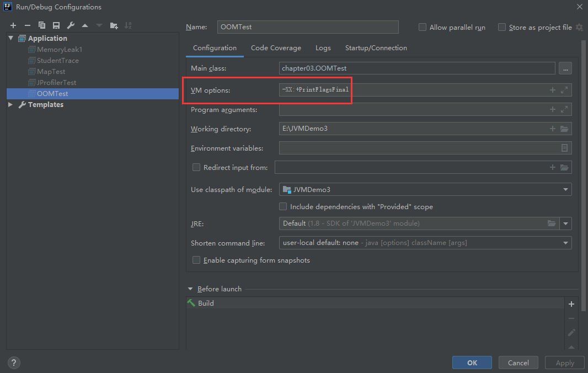Open Use classpath of module dropdown
The height and width of the screenshot is (373, 588).
[x=565, y=189]
